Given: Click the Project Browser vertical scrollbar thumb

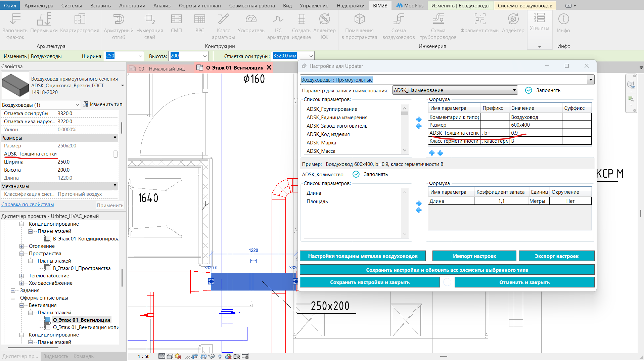Looking at the screenshot, I should (x=122, y=278).
